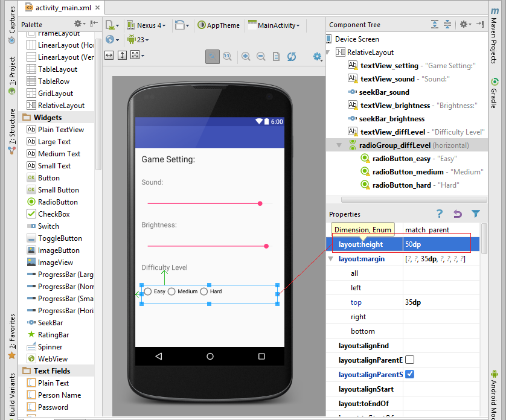Collapse the layout:margin property group
This screenshot has height=420, width=506.
coord(330,259)
